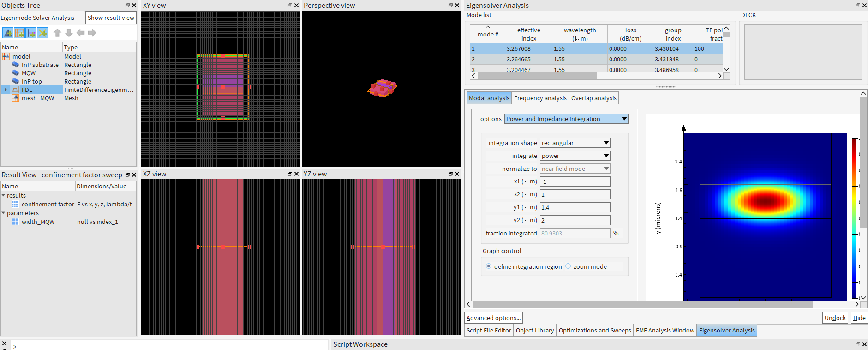Select define integration region radio button
This screenshot has height=350, width=868.
[489, 266]
